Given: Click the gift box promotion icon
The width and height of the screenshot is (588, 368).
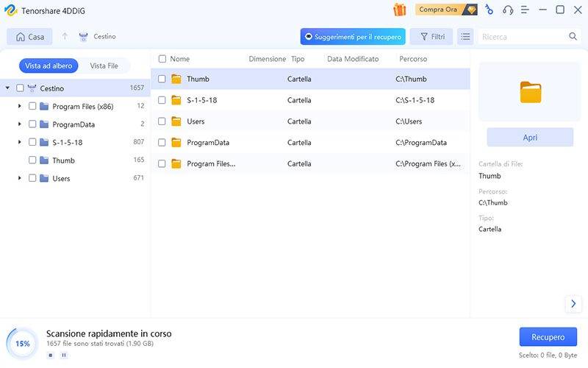Looking at the screenshot, I should point(400,10).
